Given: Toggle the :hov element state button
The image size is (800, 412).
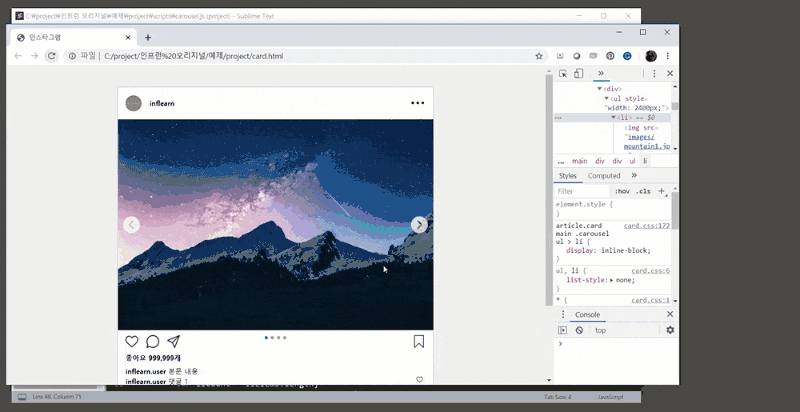Looking at the screenshot, I should click(622, 191).
